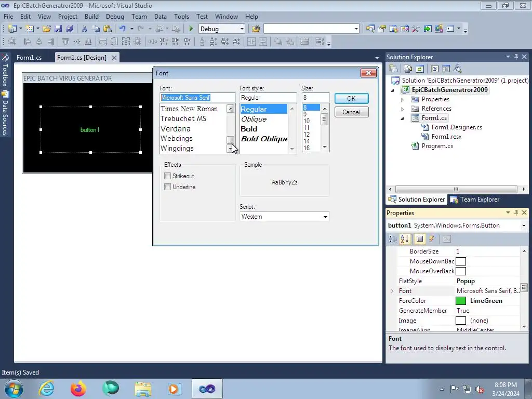Click the Find in Files icon
Screen dimensions: 532x399
(256, 29)
